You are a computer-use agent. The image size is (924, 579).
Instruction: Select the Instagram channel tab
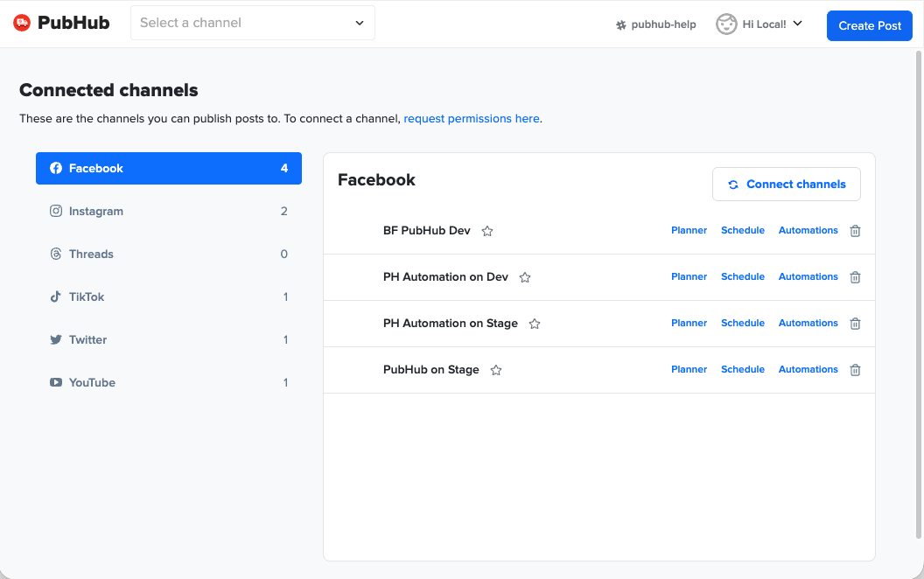click(x=169, y=211)
